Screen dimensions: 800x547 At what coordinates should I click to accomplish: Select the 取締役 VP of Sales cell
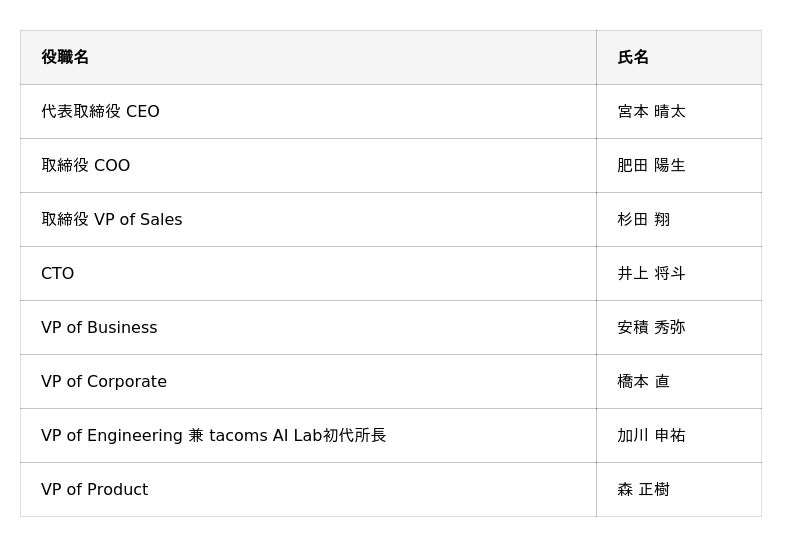[111, 220]
